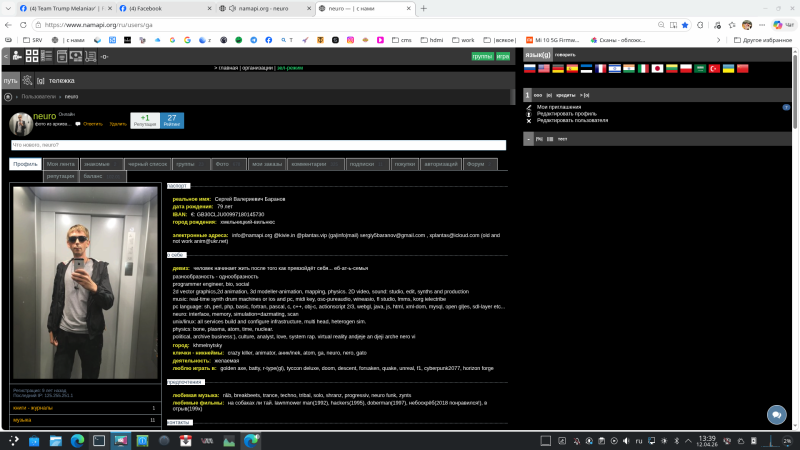Click the Israeli flag language icon
Viewport: 800px width, 450px height.
pyautogui.click(x=615, y=68)
